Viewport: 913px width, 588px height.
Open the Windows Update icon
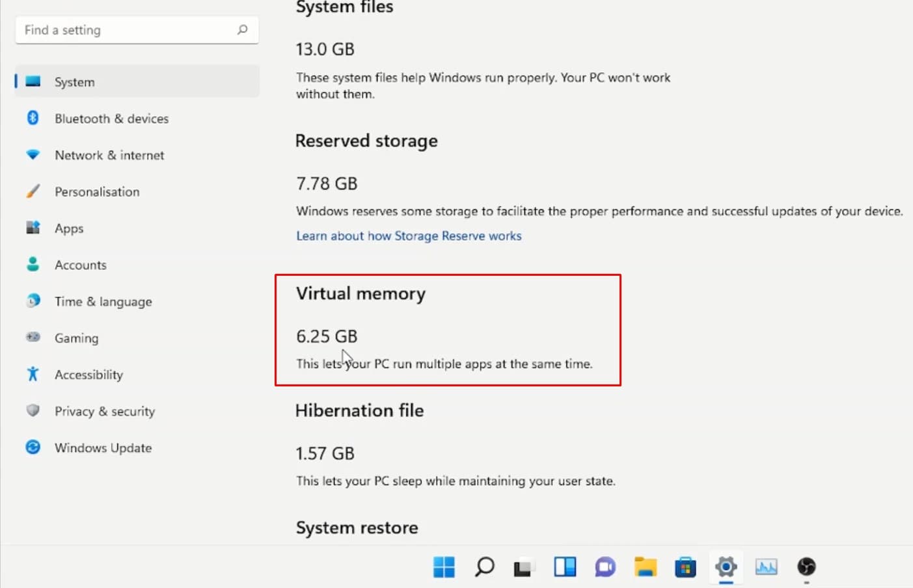click(x=33, y=448)
